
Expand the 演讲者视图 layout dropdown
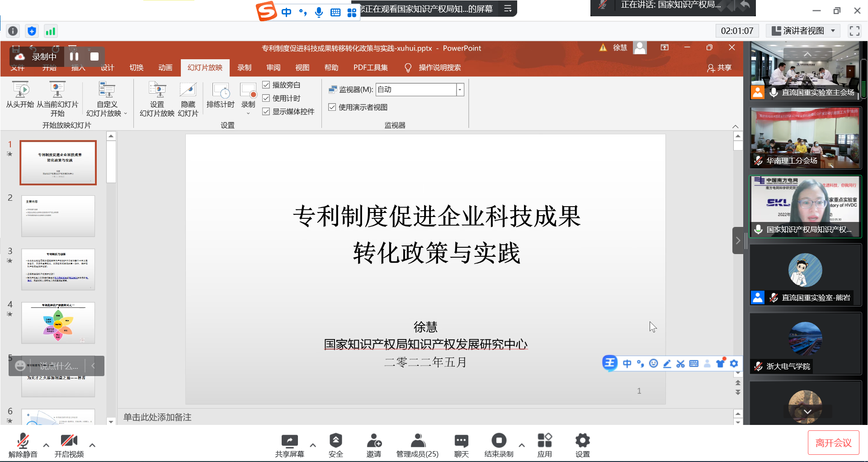tap(833, 31)
